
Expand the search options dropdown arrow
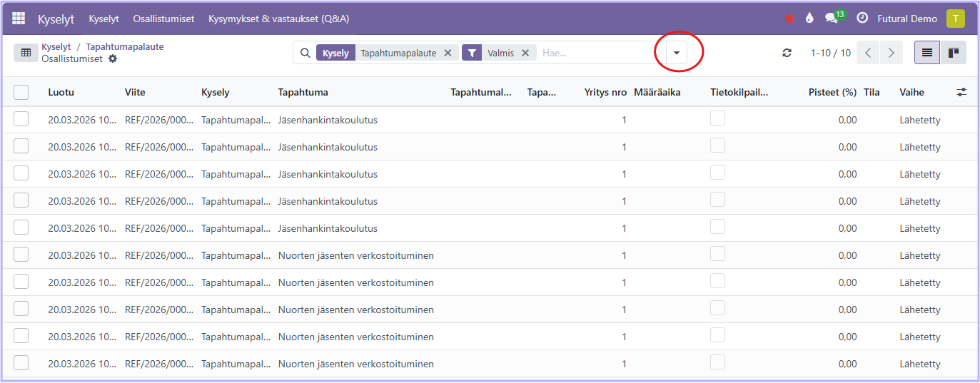coord(677,53)
